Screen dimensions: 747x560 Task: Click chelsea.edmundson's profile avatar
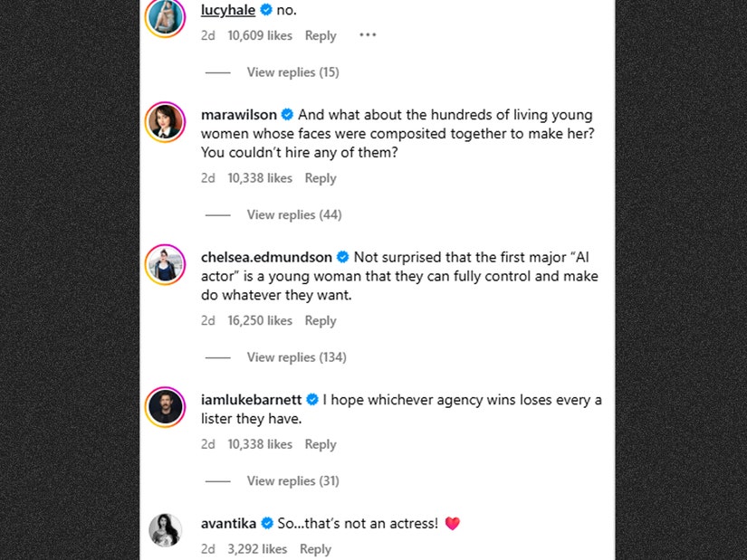click(165, 264)
